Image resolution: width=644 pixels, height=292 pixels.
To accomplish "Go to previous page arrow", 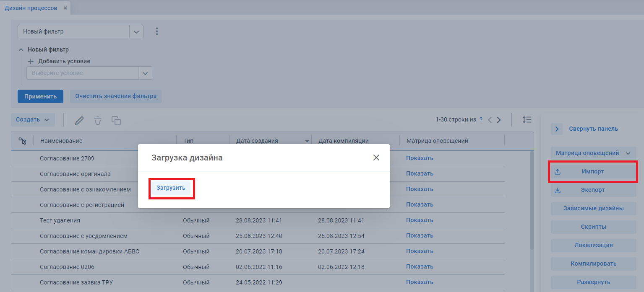I will [x=490, y=120].
